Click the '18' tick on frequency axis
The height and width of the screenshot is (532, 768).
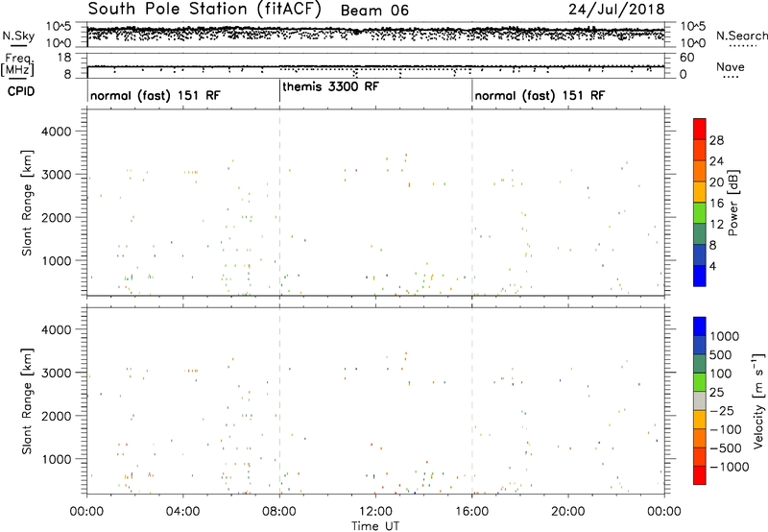(x=64, y=58)
